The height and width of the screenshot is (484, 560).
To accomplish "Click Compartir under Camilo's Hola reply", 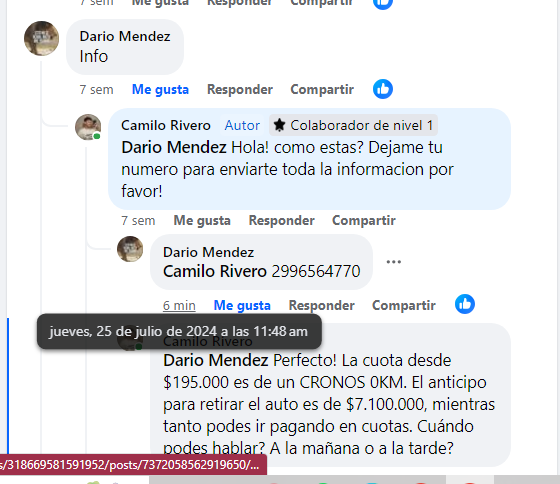I will [x=364, y=220].
